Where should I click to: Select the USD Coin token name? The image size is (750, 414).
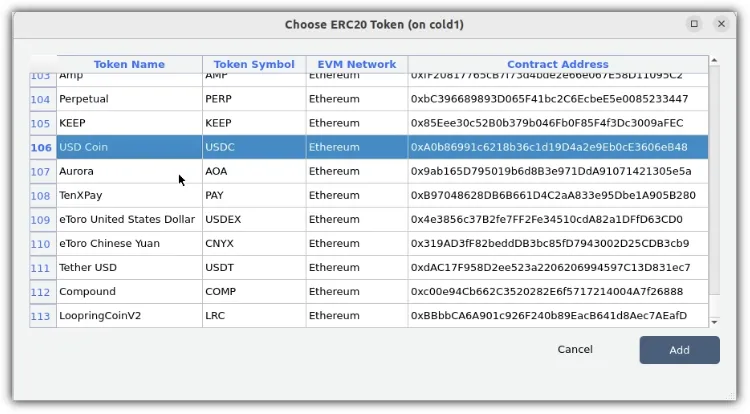(x=129, y=147)
